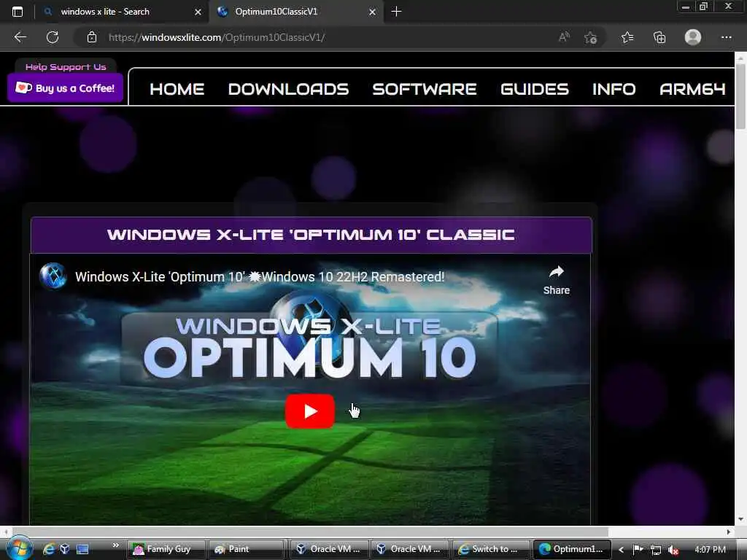Click the Windows X-Lite Optimum 10 Classic heading

point(311,235)
